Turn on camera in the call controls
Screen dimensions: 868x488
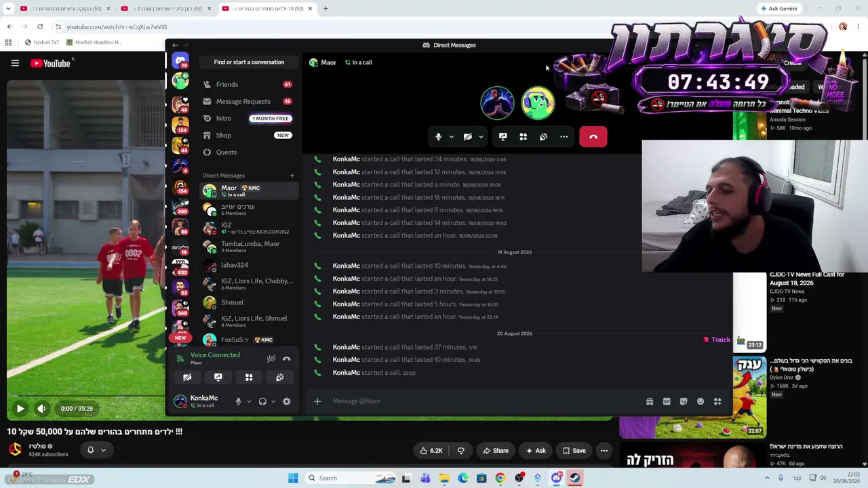pyautogui.click(x=468, y=137)
